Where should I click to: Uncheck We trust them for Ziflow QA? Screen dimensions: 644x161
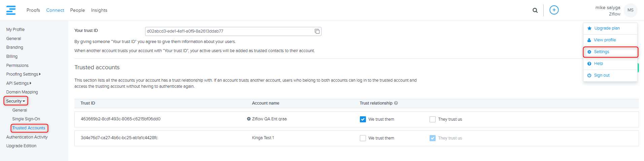[x=363, y=119]
